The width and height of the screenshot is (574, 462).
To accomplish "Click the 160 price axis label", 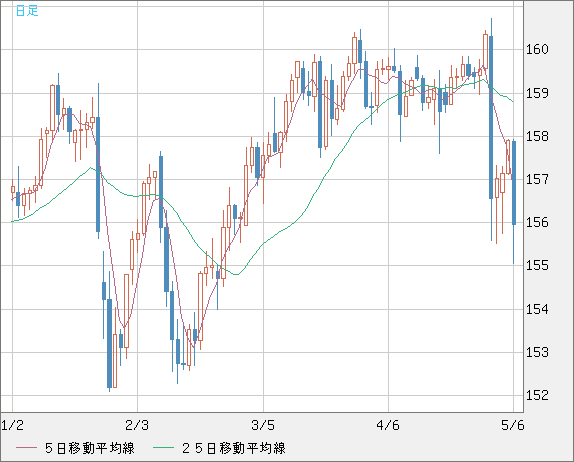I will tap(537, 49).
